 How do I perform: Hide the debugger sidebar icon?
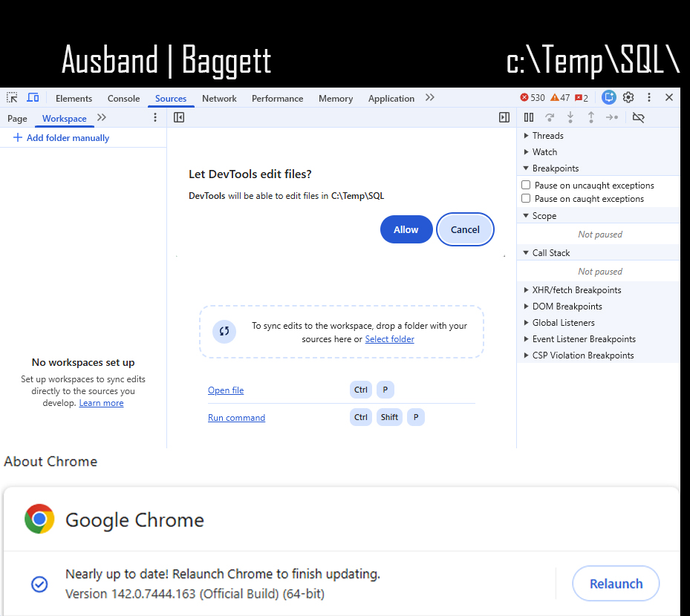click(x=504, y=117)
